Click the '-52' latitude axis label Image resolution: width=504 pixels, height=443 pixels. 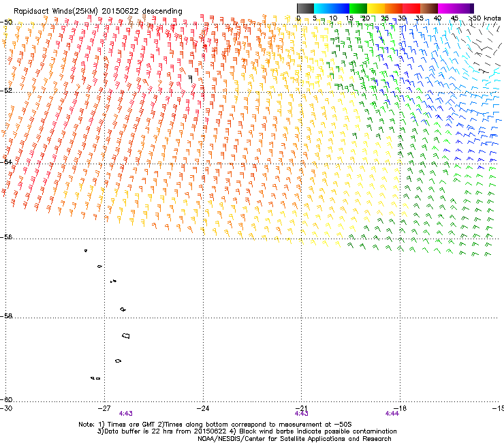[x=6, y=91]
